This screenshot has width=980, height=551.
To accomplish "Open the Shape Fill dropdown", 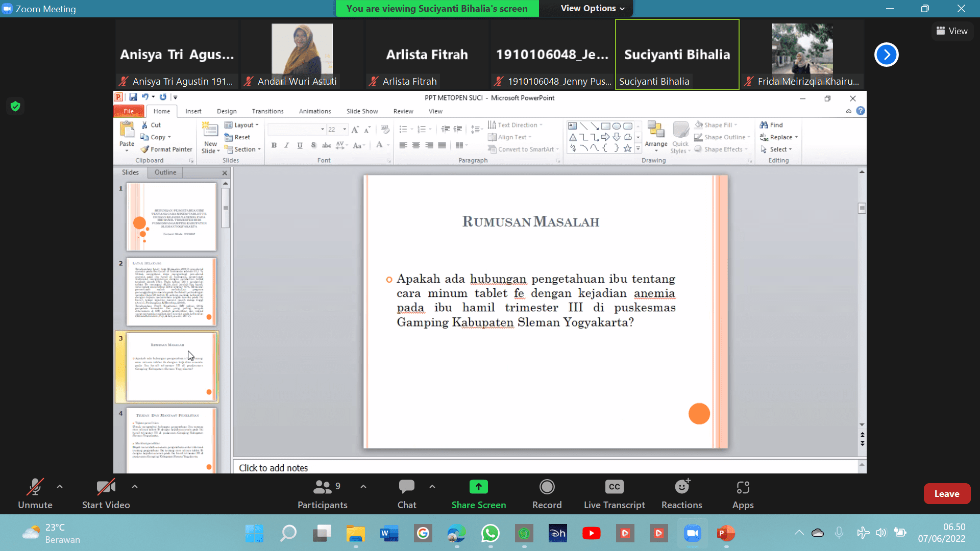I will click(x=716, y=125).
